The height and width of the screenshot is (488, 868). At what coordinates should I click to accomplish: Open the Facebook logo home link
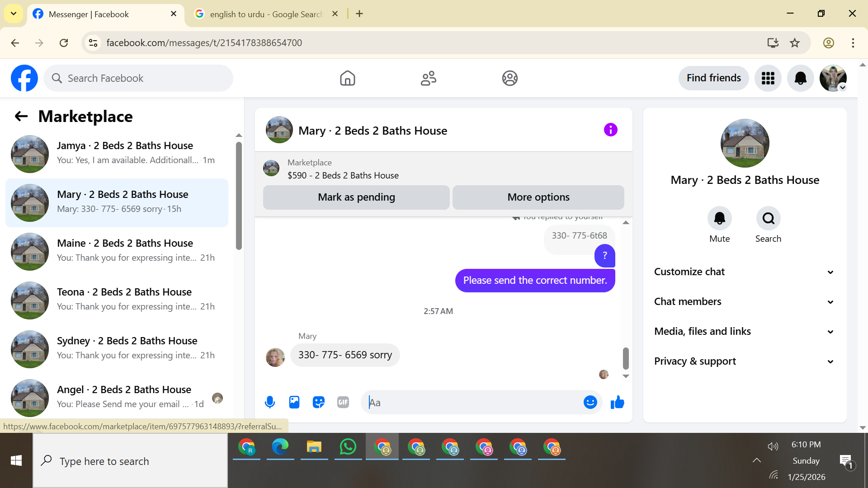coord(24,78)
